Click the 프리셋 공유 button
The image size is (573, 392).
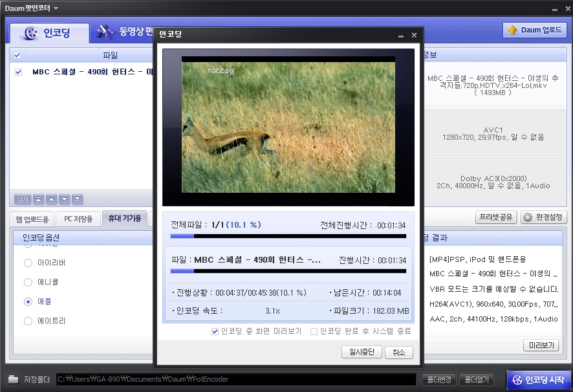(x=496, y=217)
